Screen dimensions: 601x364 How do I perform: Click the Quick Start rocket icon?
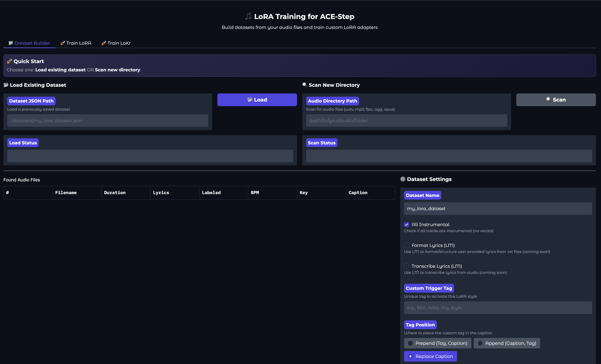9,61
